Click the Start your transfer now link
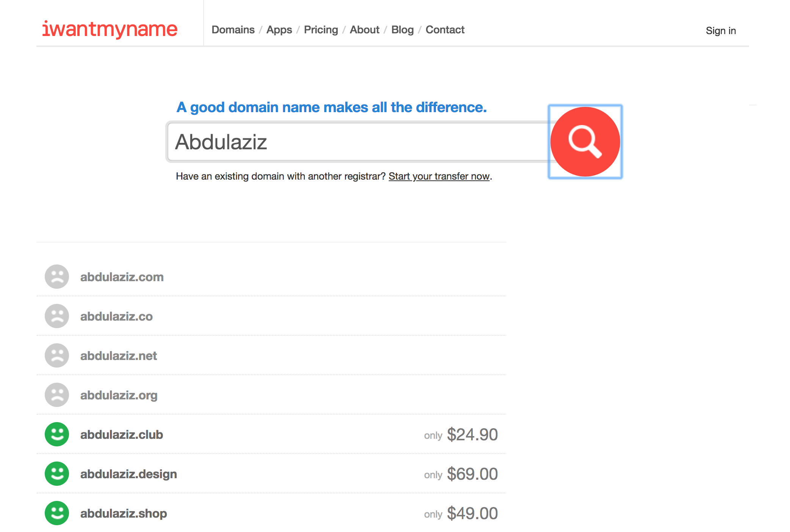The width and height of the screenshot is (790, 532). [x=439, y=176]
